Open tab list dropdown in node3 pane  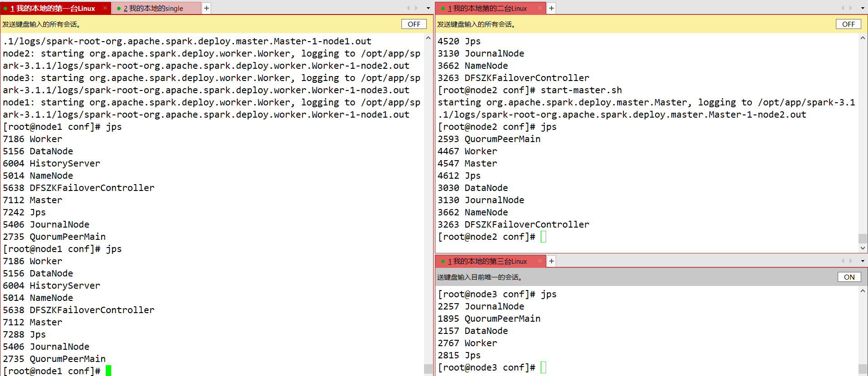[863, 261]
